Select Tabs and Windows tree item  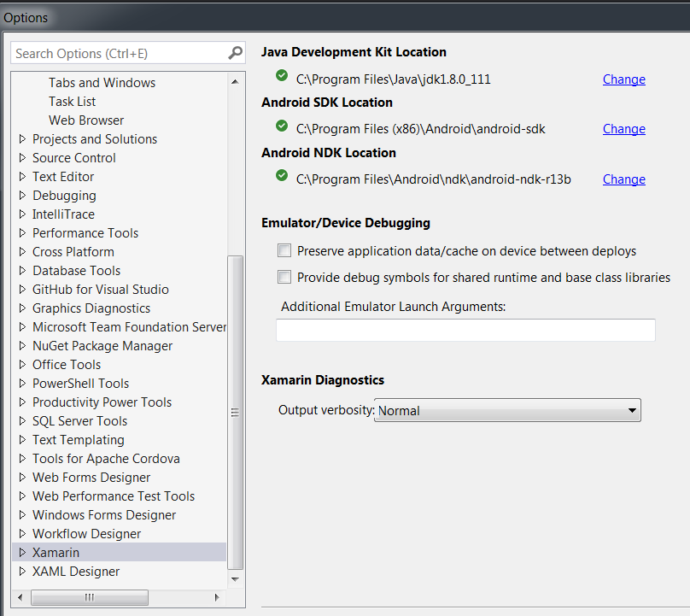coord(102,83)
